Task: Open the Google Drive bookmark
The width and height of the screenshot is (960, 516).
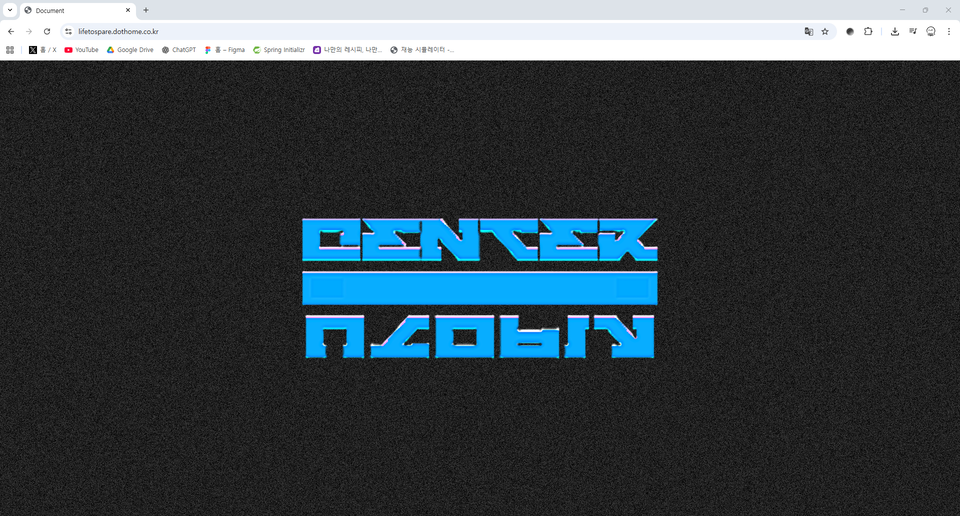Action: pos(130,49)
